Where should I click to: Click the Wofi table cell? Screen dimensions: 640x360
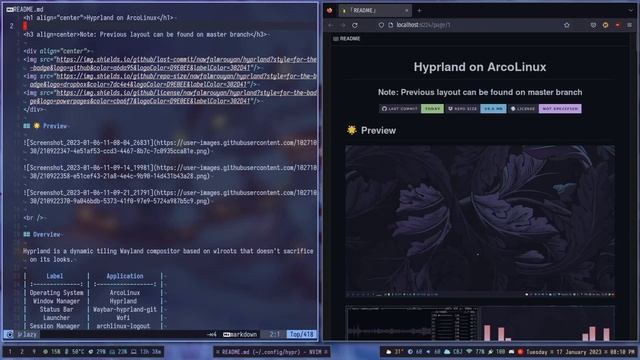point(123,318)
